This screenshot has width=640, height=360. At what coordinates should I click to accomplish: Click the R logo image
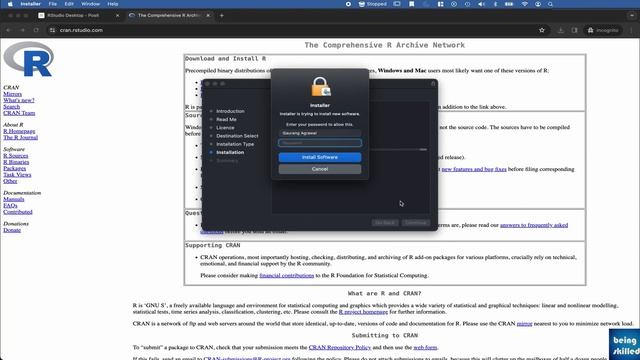[x=29, y=59]
